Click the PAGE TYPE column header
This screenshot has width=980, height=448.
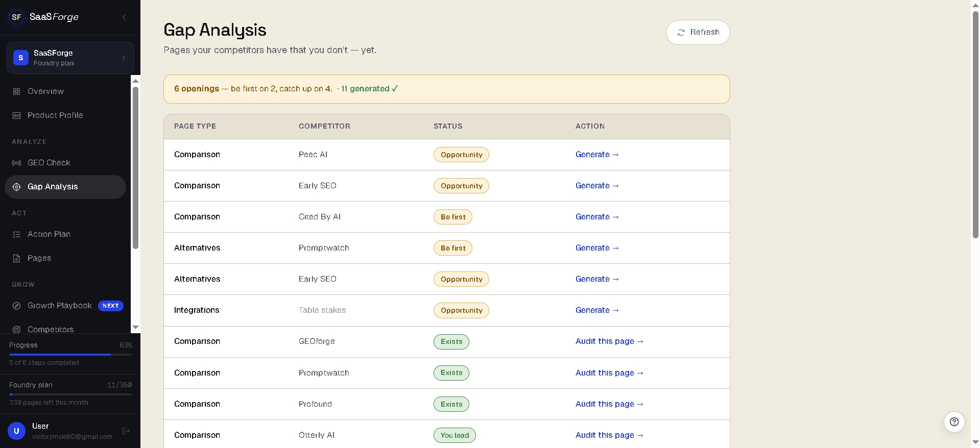pyautogui.click(x=195, y=126)
